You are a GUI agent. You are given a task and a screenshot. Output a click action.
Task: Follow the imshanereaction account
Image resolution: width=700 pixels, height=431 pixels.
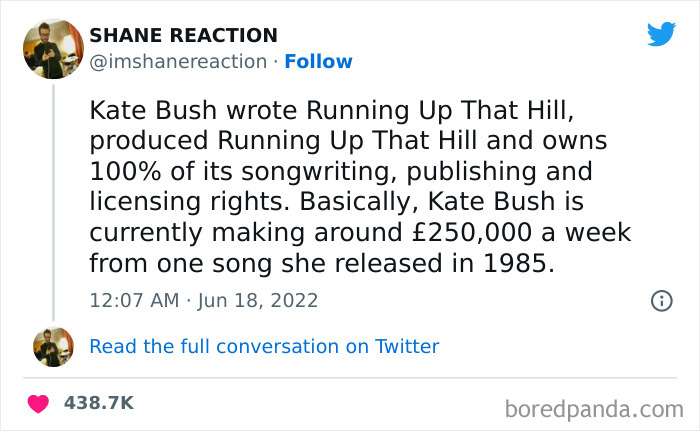coord(318,62)
